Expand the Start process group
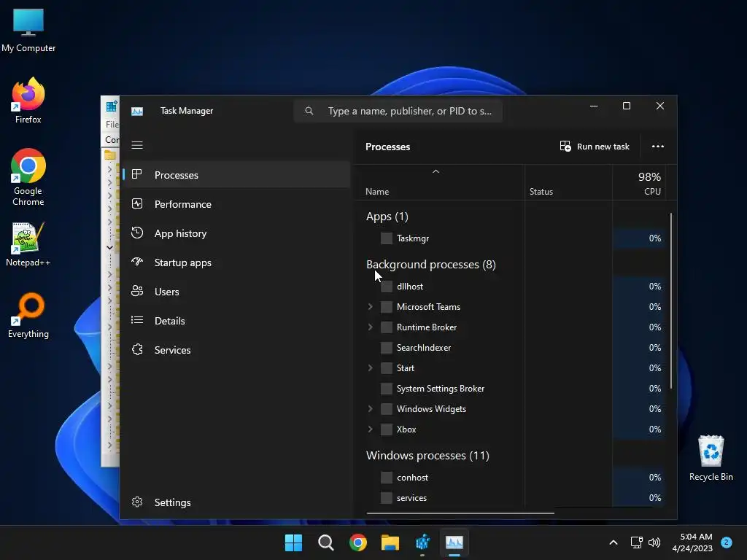Viewport: 747px width, 560px height. 370,368
